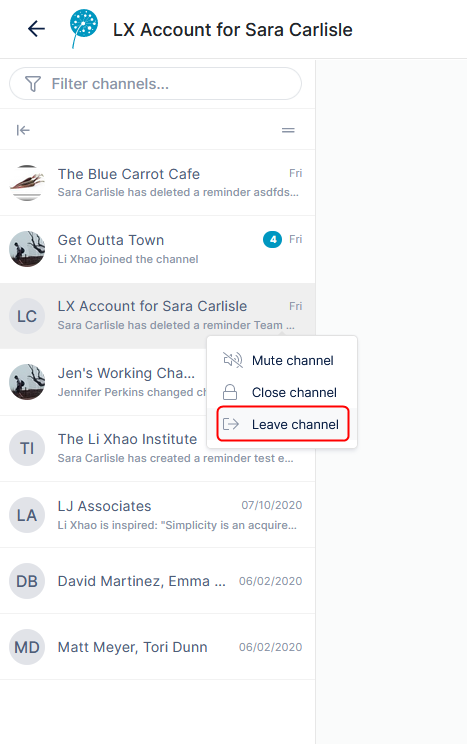Click the padlock icon beside Close channel
Screen dimensions: 467x744
tap(230, 392)
